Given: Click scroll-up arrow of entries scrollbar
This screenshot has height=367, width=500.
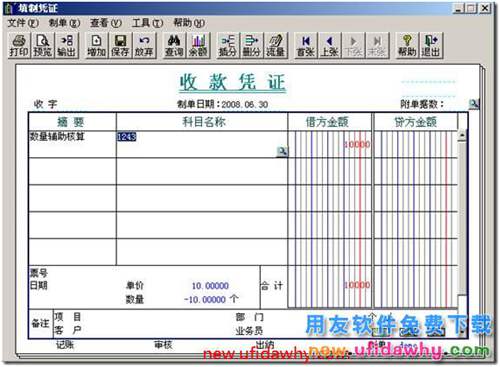Looking at the screenshot, I should pos(462,136).
